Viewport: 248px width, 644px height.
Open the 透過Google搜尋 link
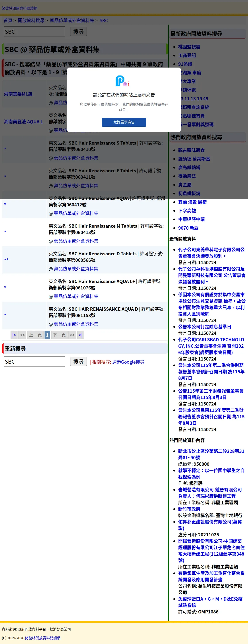128,362
